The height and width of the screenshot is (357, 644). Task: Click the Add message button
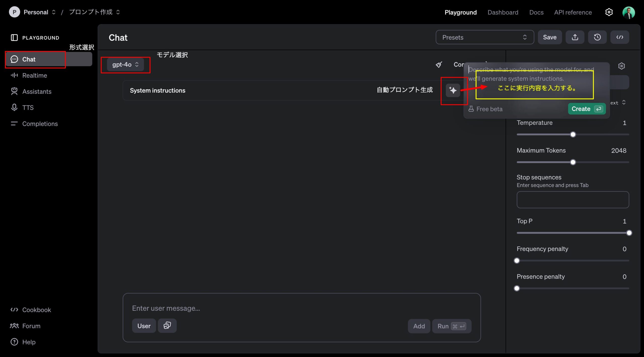point(419,326)
